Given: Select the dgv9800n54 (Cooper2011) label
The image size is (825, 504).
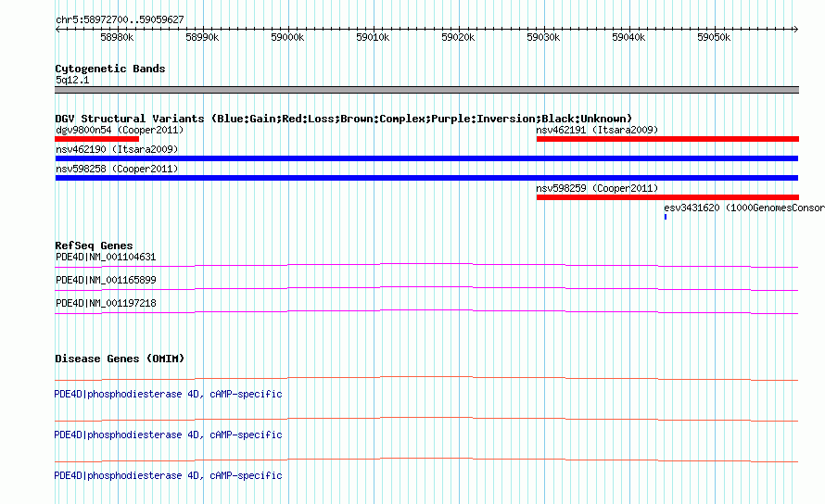Looking at the screenshot, I should click(120, 130).
